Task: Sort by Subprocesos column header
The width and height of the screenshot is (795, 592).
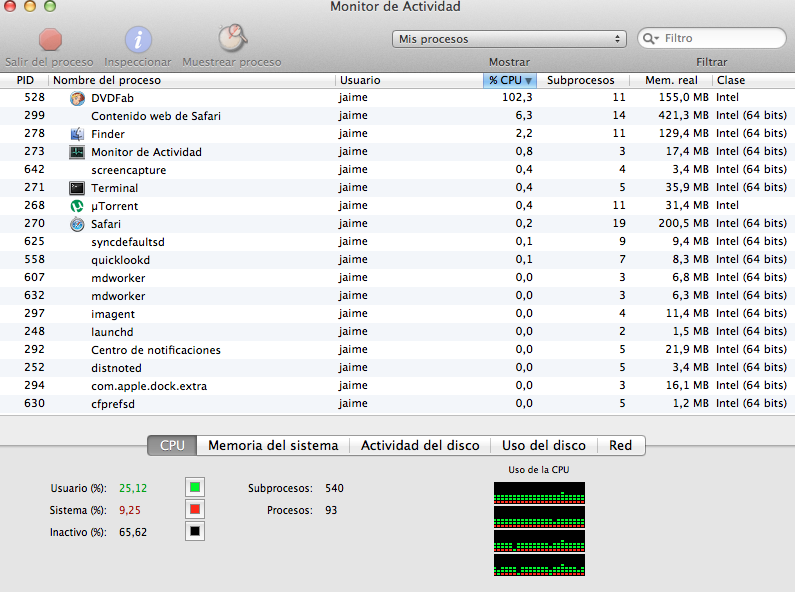Action: click(581, 80)
